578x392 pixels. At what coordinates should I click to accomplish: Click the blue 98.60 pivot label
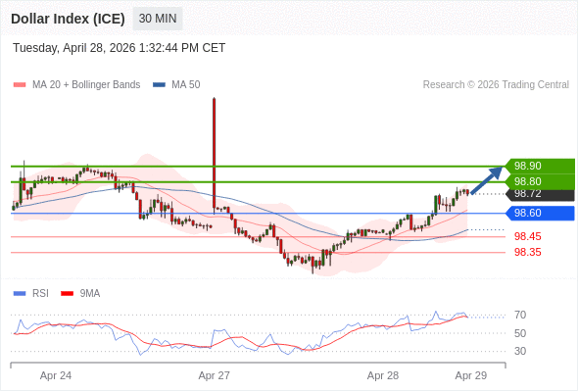[x=540, y=213]
